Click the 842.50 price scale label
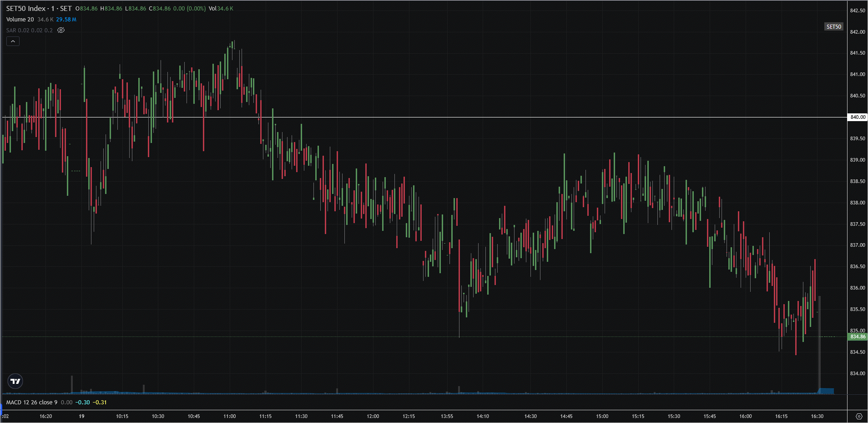This screenshot has height=423, width=868. [x=858, y=10]
